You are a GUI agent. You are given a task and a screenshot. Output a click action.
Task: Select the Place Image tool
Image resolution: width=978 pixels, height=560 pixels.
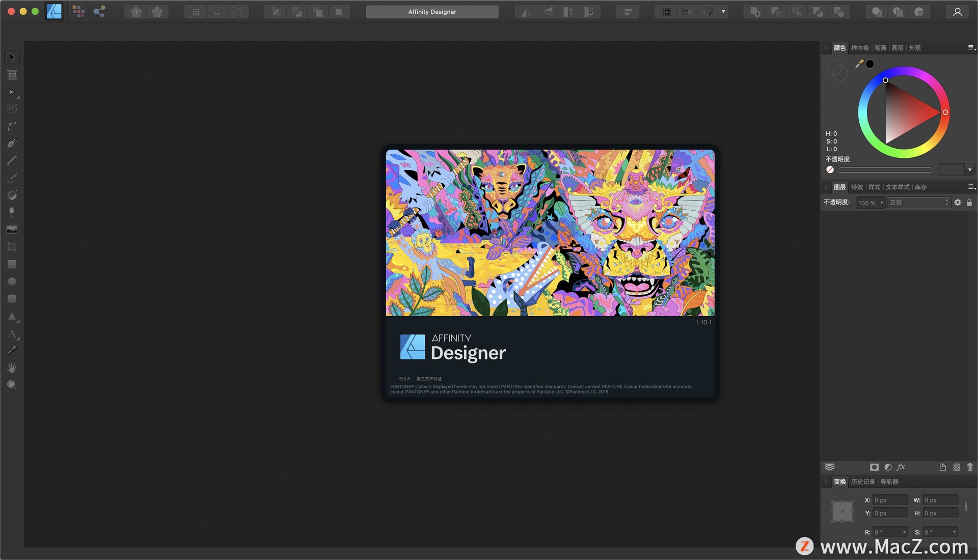click(x=12, y=230)
